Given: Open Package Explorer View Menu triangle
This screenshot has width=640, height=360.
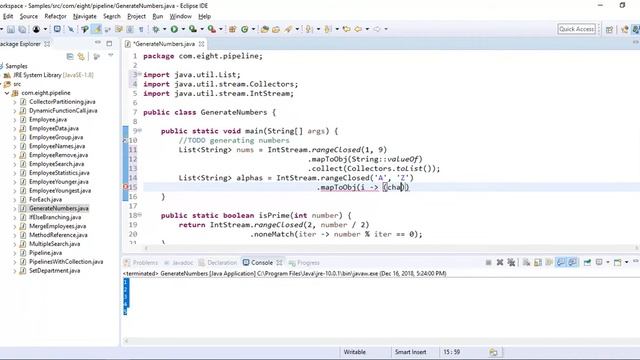Looking at the screenshot, I should (x=111, y=56).
